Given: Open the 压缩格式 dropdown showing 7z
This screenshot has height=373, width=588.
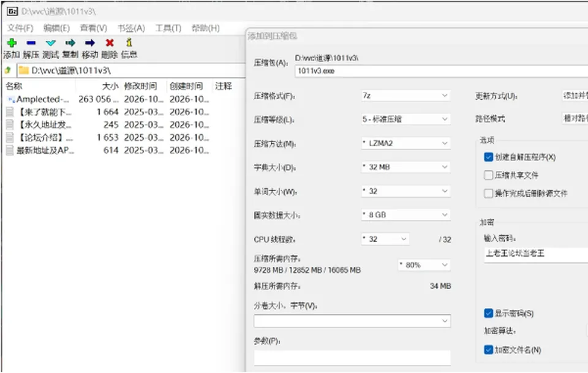Looking at the screenshot, I should coord(405,96).
